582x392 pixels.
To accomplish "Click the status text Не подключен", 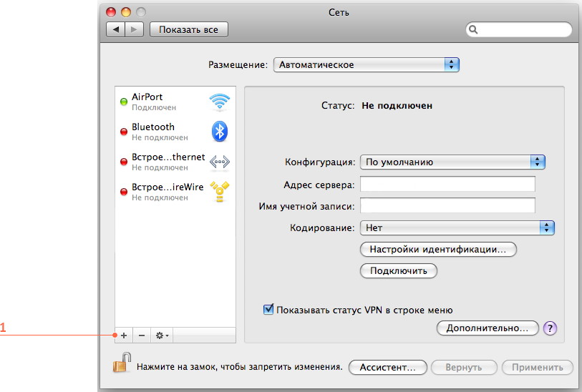I will click(397, 106).
